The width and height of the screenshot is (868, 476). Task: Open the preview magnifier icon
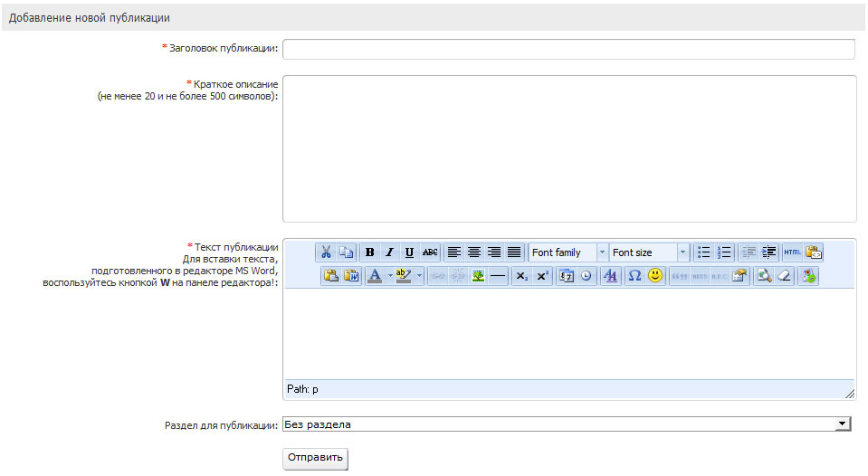(764, 276)
